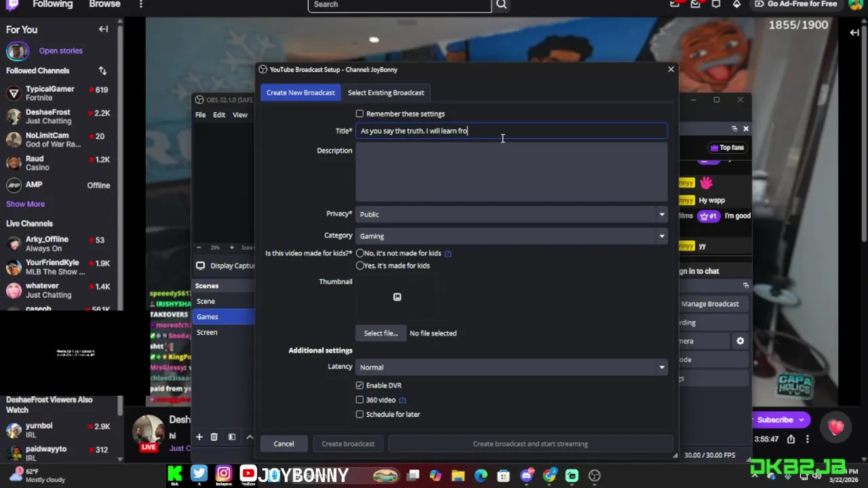868x488 pixels.
Task: Open the Twitch Browse tab
Action: [104, 4]
